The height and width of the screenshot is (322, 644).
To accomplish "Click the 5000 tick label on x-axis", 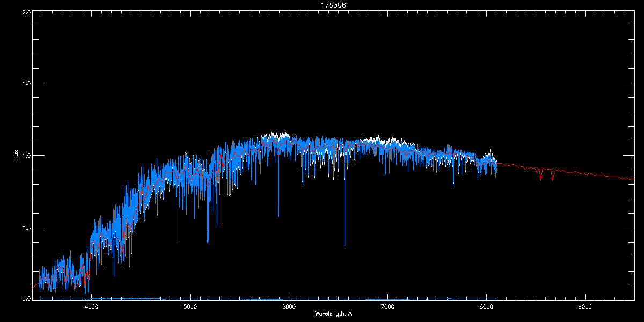I will 191,307.
